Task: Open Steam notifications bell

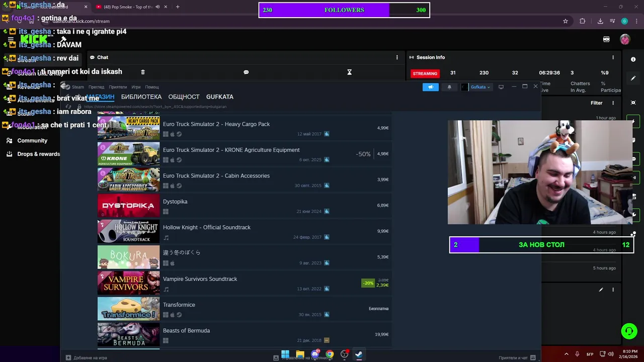Action: 449,87
